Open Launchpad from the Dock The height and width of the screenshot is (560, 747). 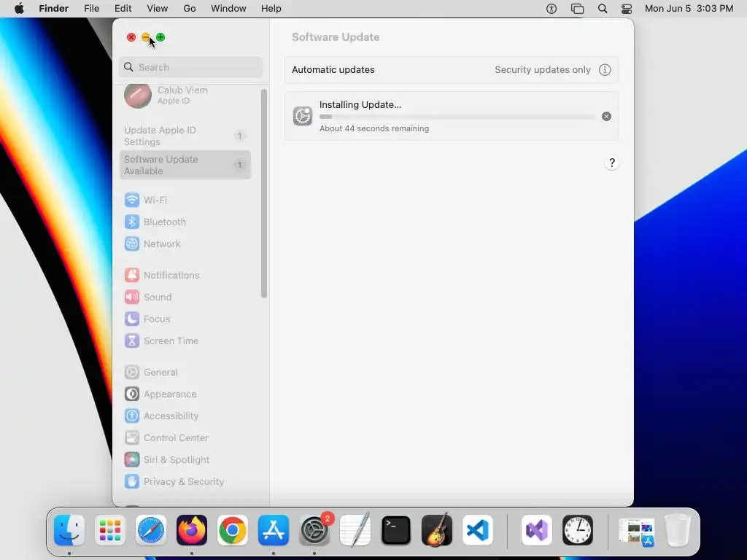pos(110,530)
